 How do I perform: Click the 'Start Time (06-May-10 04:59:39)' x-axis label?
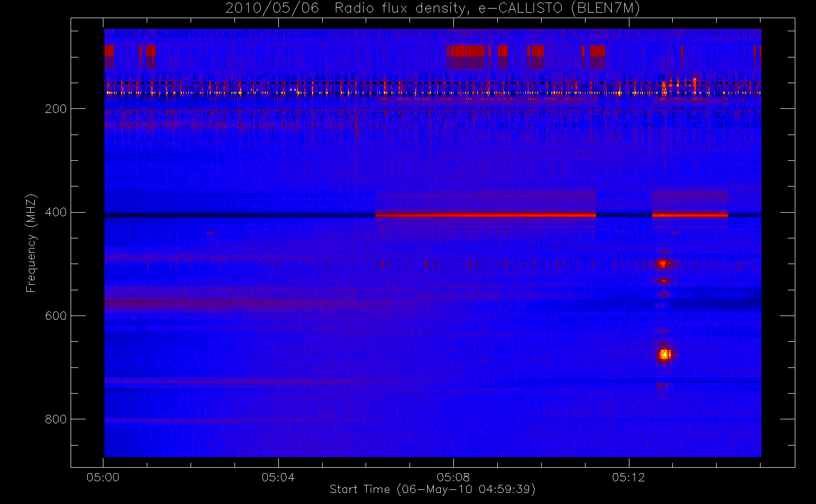click(x=433, y=489)
